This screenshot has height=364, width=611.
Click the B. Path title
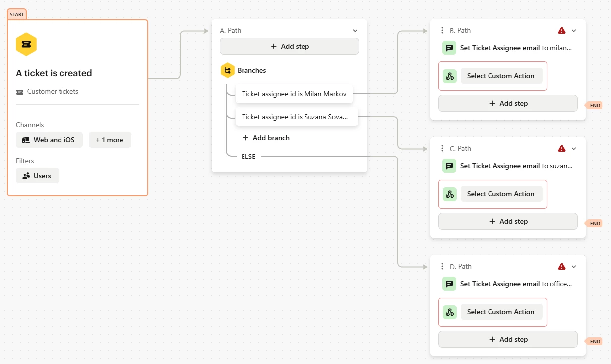coord(460,31)
